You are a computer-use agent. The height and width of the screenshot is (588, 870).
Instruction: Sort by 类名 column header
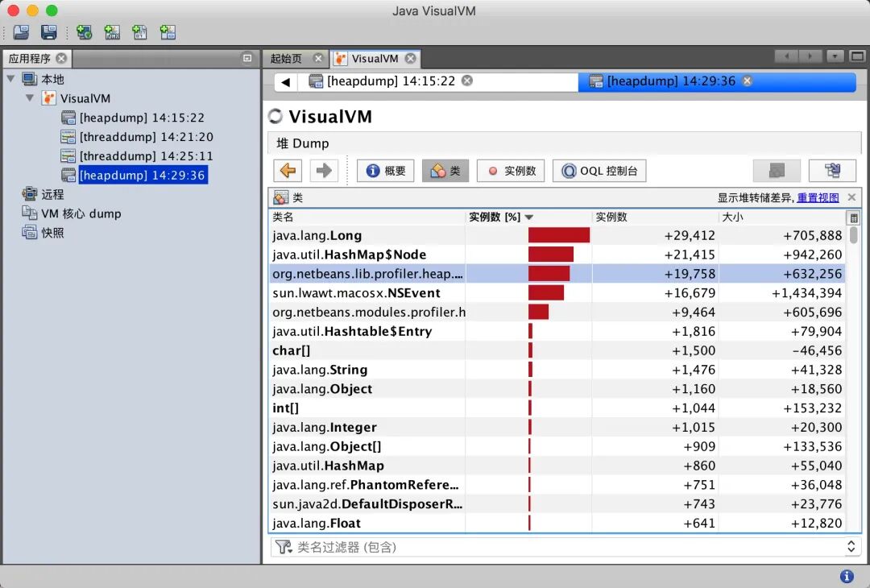point(367,217)
